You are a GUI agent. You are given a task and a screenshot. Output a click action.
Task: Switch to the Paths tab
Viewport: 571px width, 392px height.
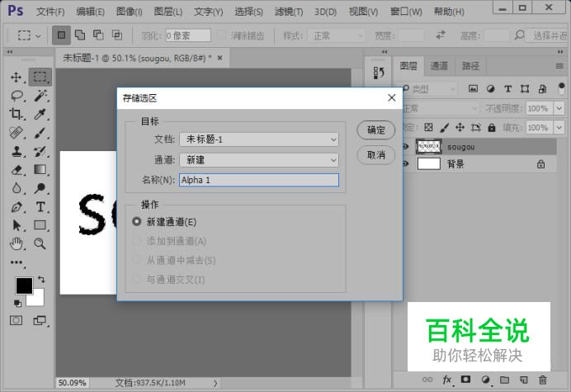click(470, 66)
